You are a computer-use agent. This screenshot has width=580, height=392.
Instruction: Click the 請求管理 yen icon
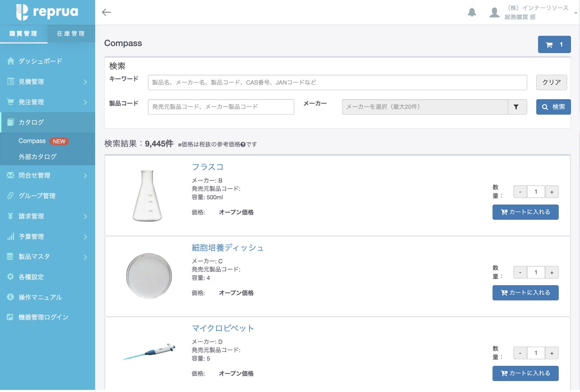(11, 216)
